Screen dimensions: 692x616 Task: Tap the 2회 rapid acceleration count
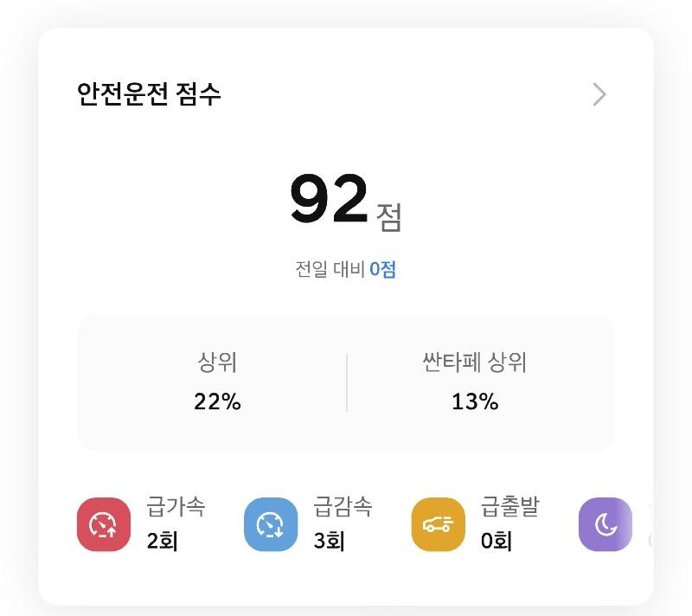click(163, 541)
